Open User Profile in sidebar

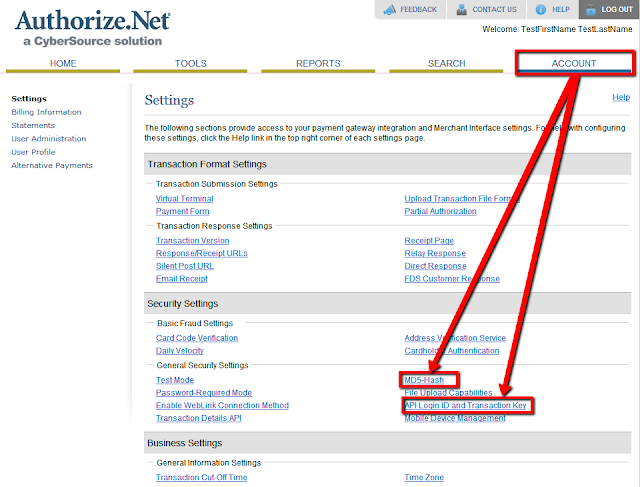(x=33, y=152)
